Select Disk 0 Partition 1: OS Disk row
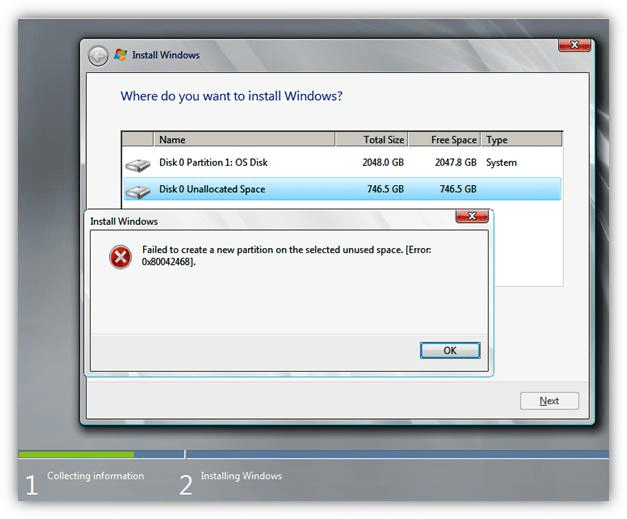Image resolution: width=627 pixels, height=519 pixels. pos(342,162)
